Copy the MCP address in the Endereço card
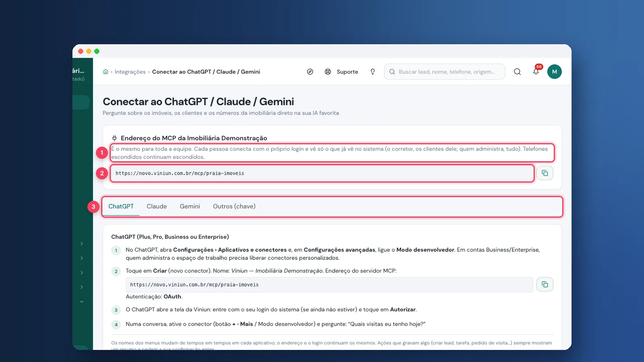644x362 pixels. coord(545,173)
